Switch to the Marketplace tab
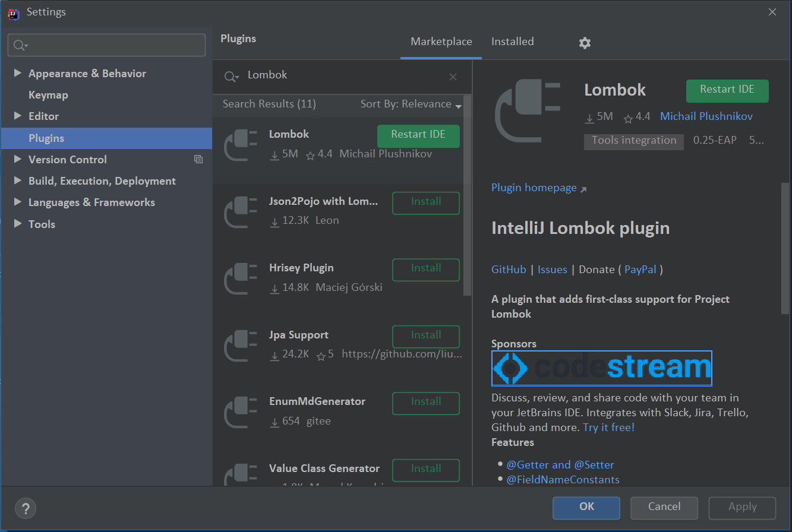The image size is (792, 532). tap(441, 42)
